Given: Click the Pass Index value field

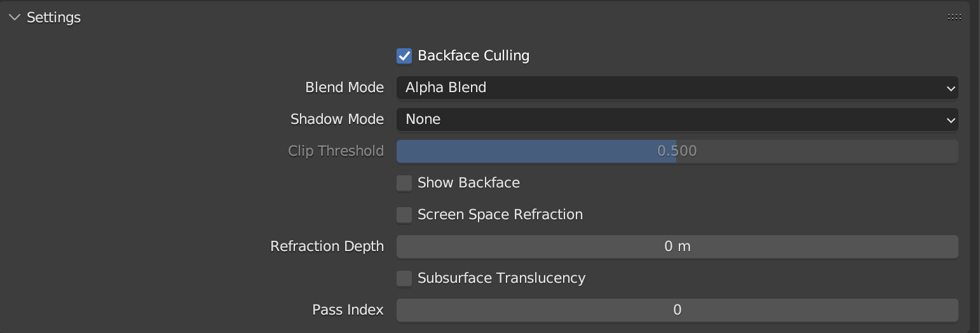Looking at the screenshot, I should point(677,310).
